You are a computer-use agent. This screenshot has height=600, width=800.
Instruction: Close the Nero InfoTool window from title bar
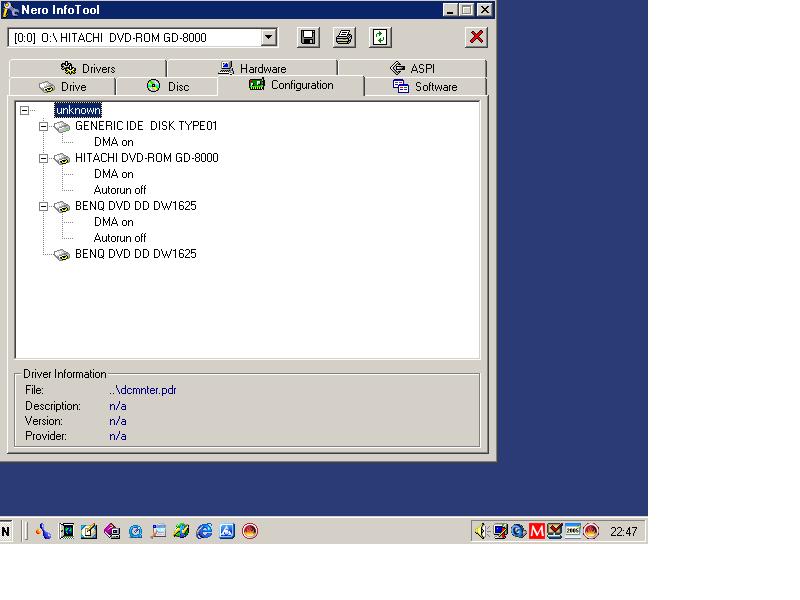(x=485, y=10)
